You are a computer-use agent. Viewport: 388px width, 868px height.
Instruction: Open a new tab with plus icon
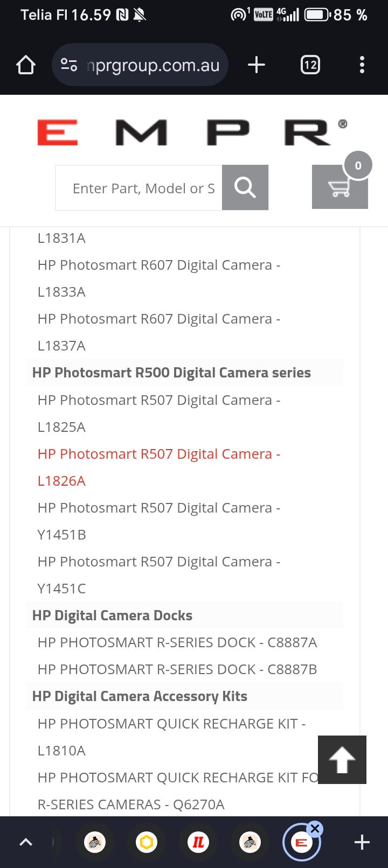[x=257, y=65]
